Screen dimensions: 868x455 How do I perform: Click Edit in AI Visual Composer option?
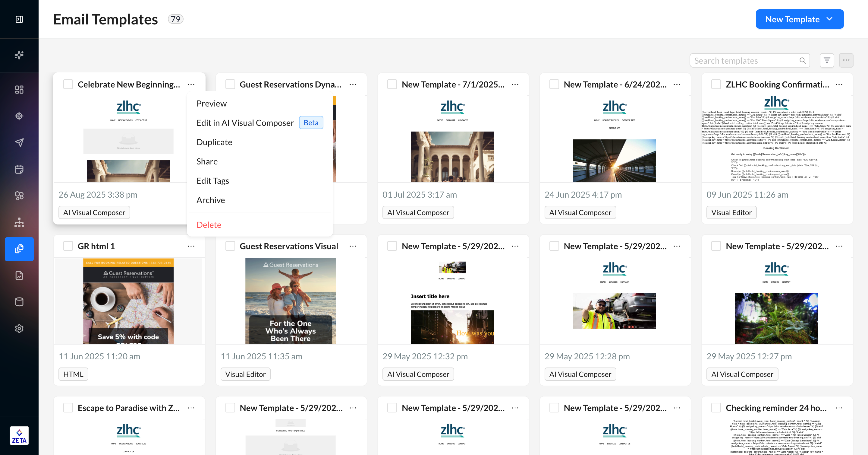click(245, 123)
